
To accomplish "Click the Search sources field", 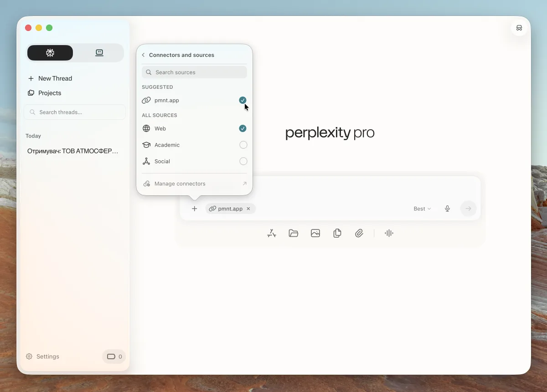I will tap(194, 72).
